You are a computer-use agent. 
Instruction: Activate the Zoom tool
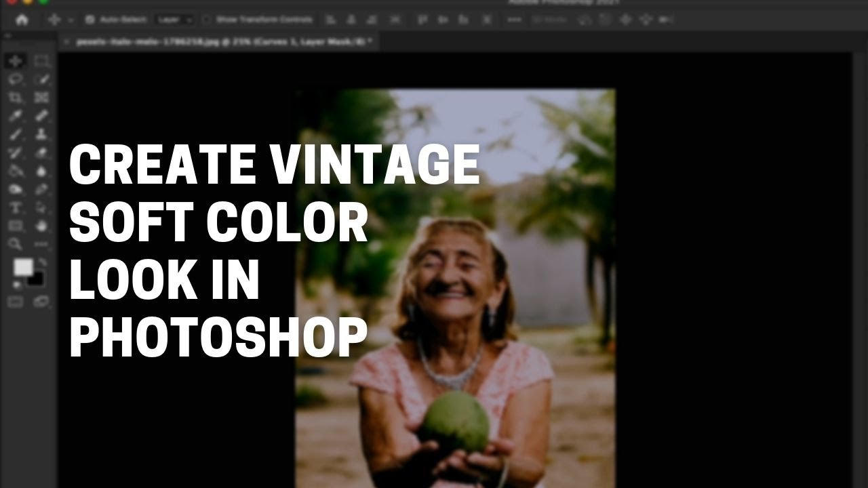(16, 244)
